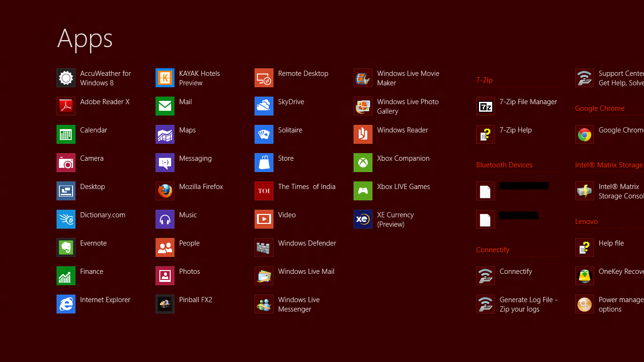Viewport: 644px width, 362px height.
Task: Click the Lenovo group heading
Action: pyautogui.click(x=586, y=222)
